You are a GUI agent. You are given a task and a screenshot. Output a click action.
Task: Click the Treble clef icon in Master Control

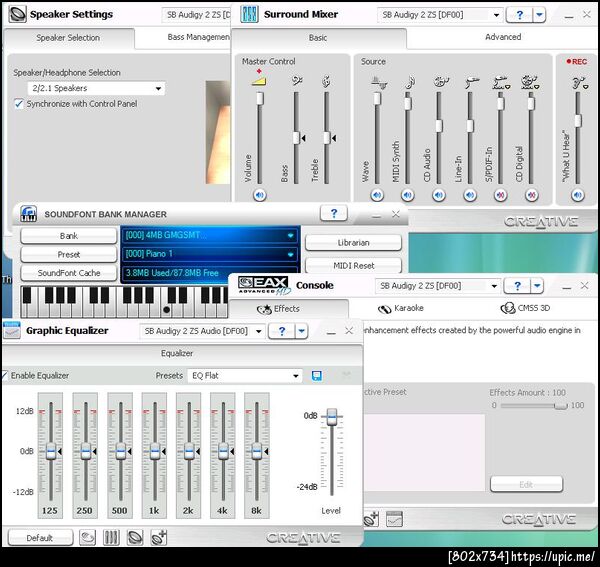[326, 81]
